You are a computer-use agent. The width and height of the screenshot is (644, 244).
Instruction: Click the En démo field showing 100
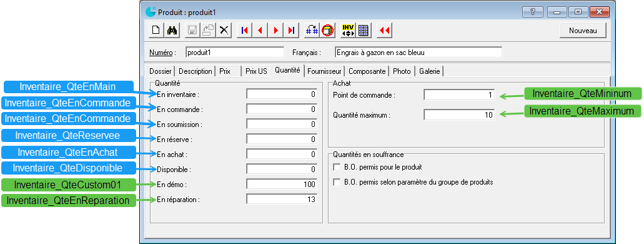click(x=282, y=185)
